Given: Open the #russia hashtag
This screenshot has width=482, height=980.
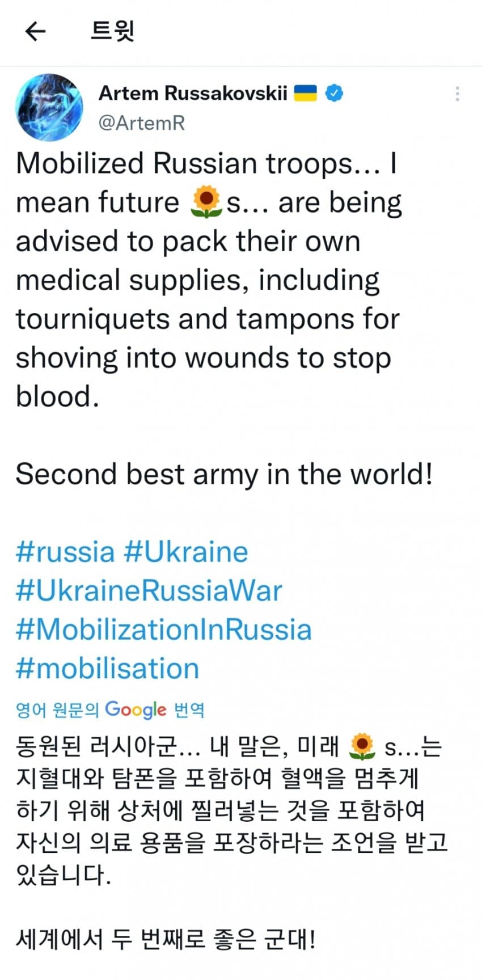Looking at the screenshot, I should click(65, 552).
